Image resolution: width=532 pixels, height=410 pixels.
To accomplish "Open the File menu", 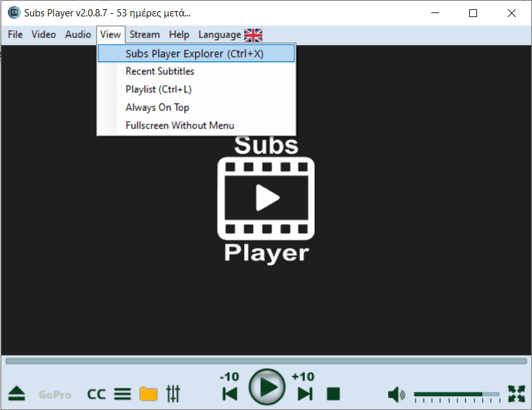I will (15, 35).
